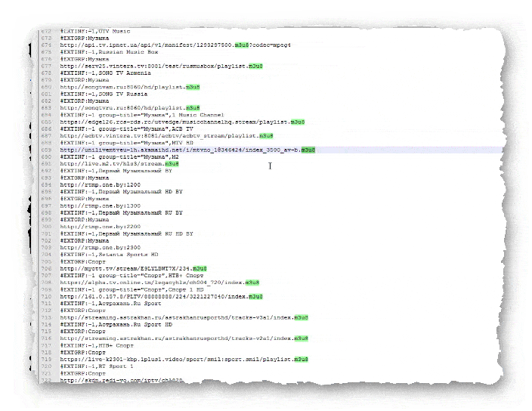532x411 pixels.
Task: Click the 'MTV HD' channel line
Action: coord(126,143)
